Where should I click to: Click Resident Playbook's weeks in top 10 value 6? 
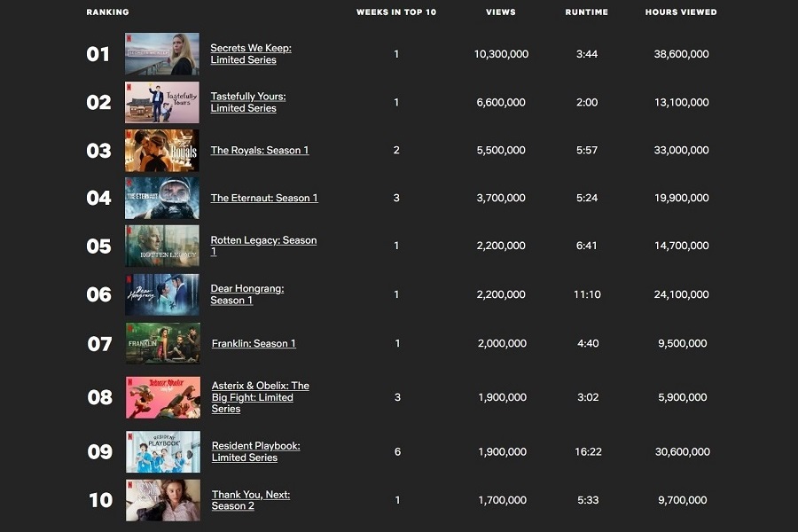click(397, 451)
